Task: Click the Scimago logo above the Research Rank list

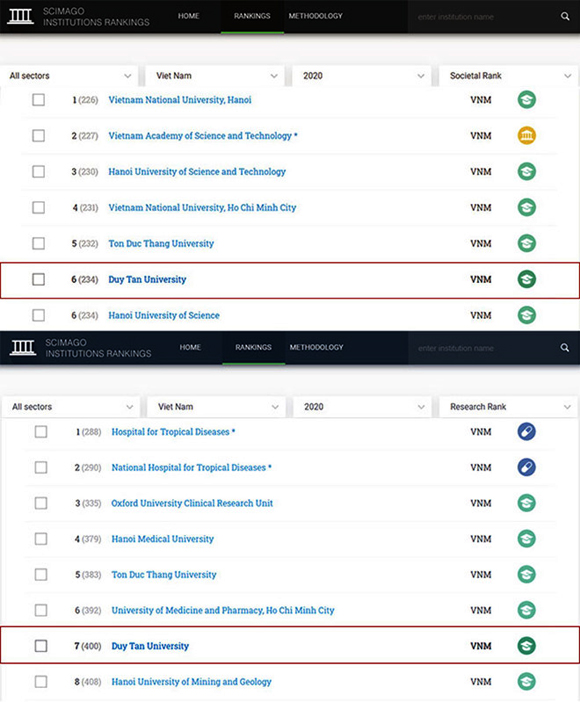Action: tap(23, 347)
